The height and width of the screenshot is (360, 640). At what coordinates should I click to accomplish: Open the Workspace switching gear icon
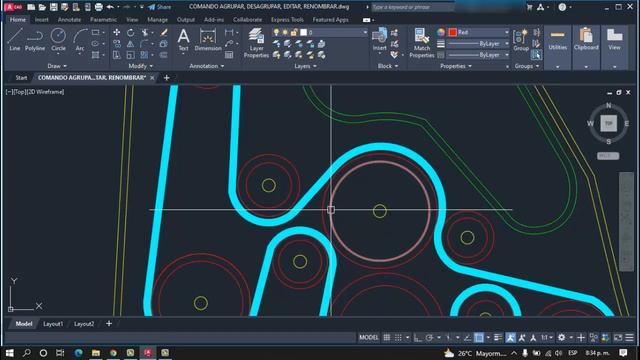tap(562, 338)
